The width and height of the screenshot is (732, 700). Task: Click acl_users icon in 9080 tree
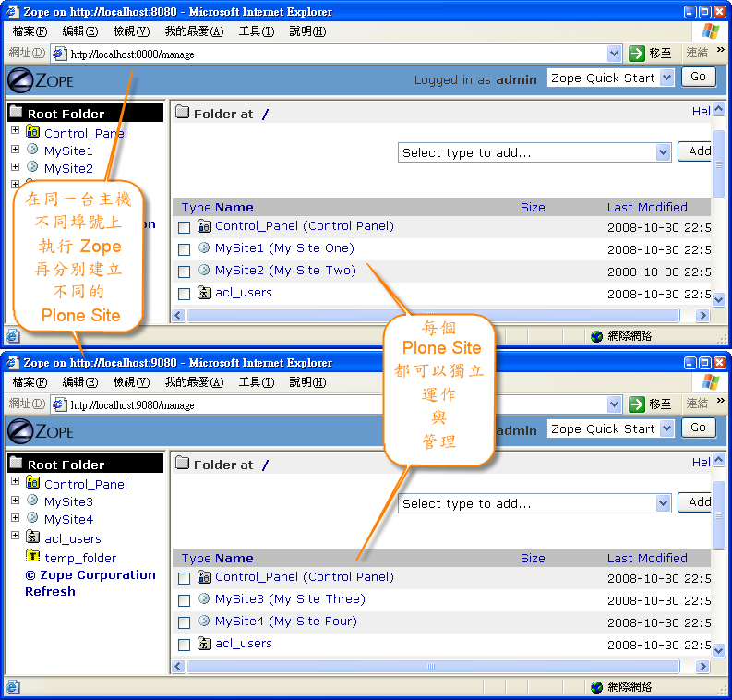(32, 537)
